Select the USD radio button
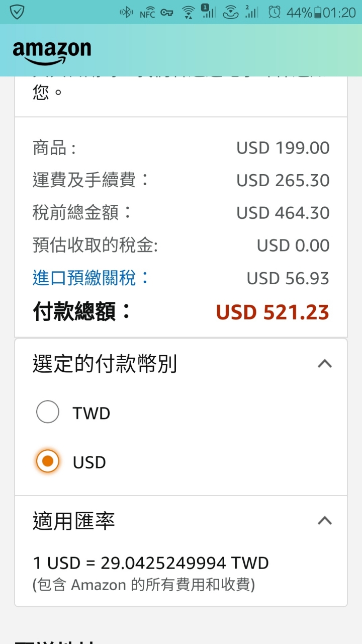This screenshot has width=362, height=644. coord(48,461)
